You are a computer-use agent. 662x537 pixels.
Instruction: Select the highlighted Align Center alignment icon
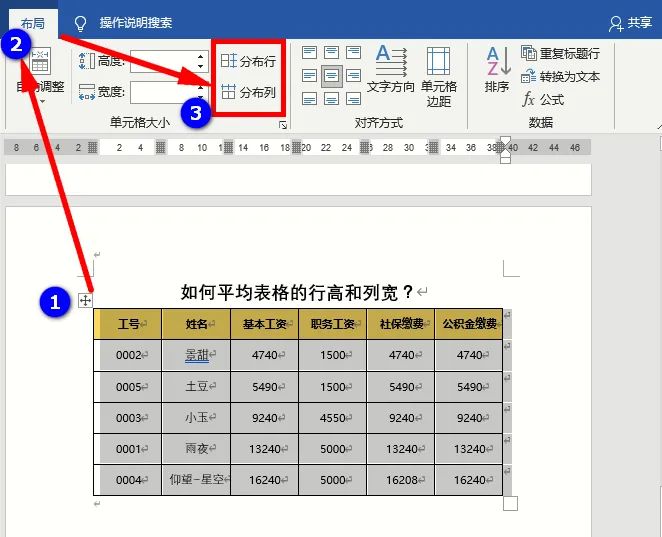(x=331, y=76)
